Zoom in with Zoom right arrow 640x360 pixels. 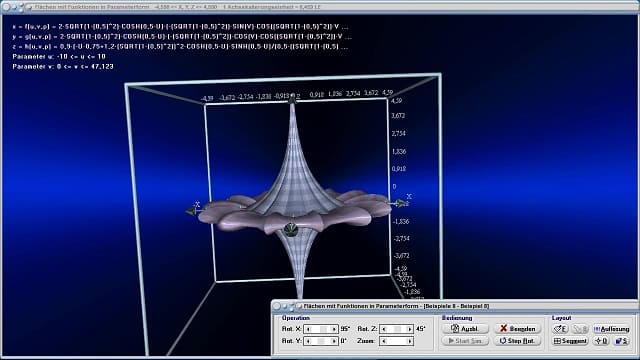click(x=410, y=341)
